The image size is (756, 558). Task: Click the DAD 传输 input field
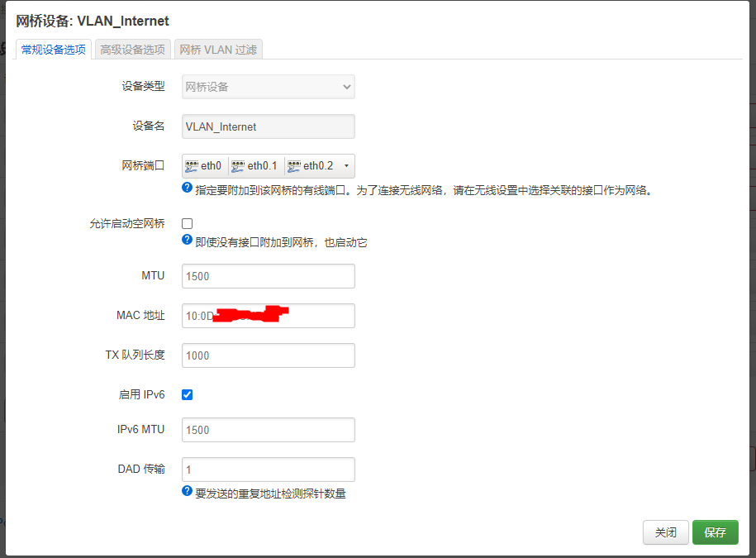268,470
